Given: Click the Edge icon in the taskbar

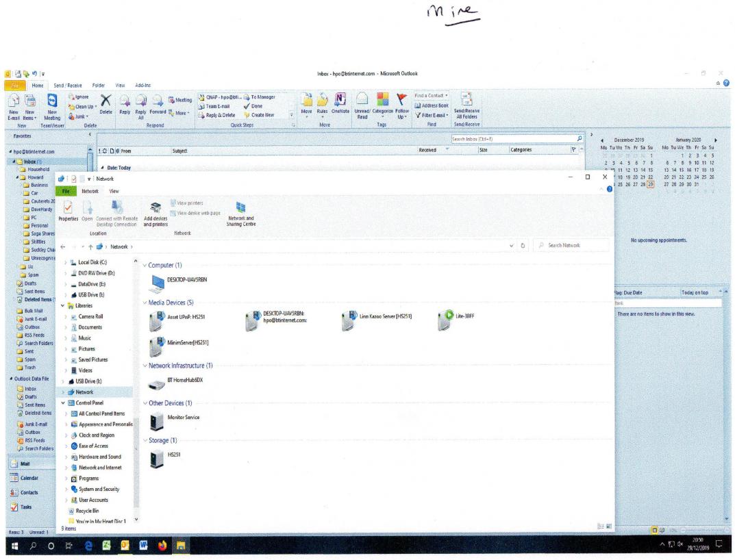Looking at the screenshot, I should (x=88, y=546).
